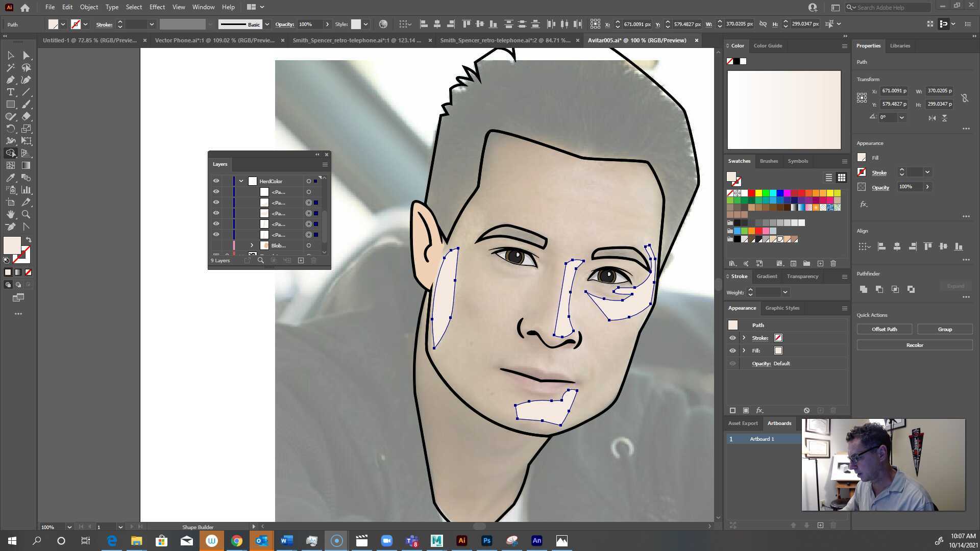Switch Swatches panel to list view
Viewport: 980px width, 551px height.
pos(828,178)
